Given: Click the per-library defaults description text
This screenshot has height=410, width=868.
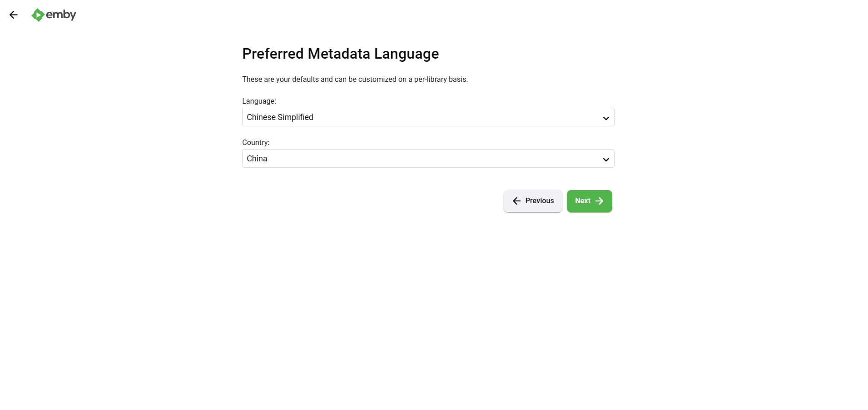Looking at the screenshot, I should (355, 80).
